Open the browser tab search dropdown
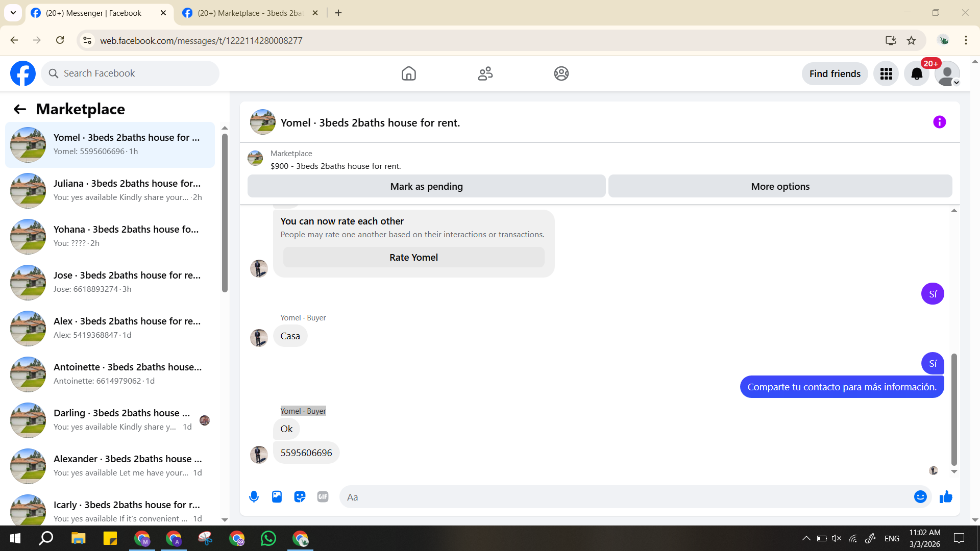The height and width of the screenshot is (551, 980). click(13, 13)
